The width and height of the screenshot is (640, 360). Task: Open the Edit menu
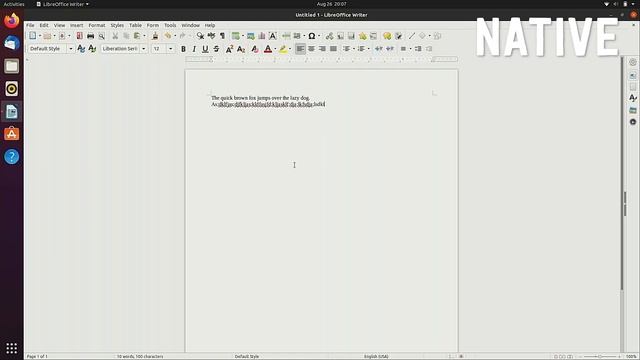pyautogui.click(x=44, y=25)
